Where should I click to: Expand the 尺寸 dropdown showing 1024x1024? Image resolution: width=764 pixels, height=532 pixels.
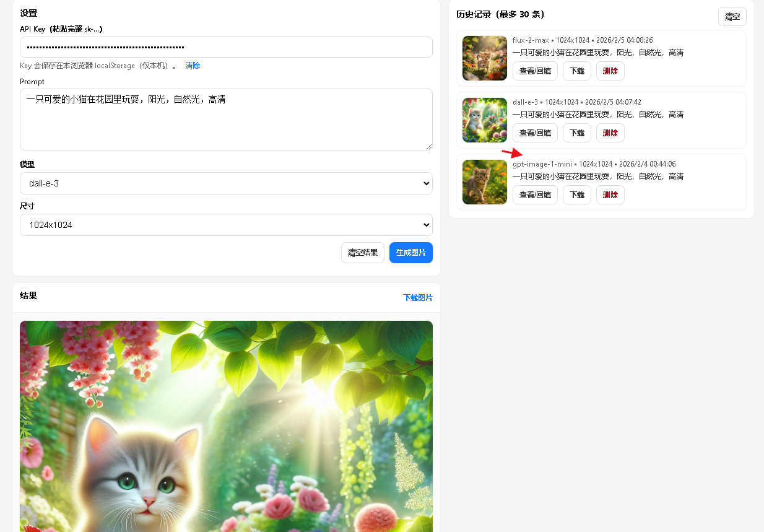pos(226,225)
